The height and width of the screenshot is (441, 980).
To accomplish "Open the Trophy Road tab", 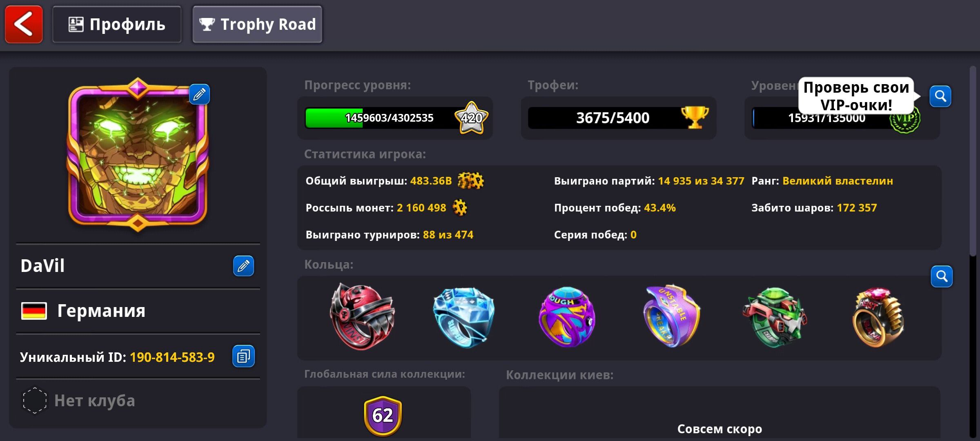I will pyautogui.click(x=257, y=24).
